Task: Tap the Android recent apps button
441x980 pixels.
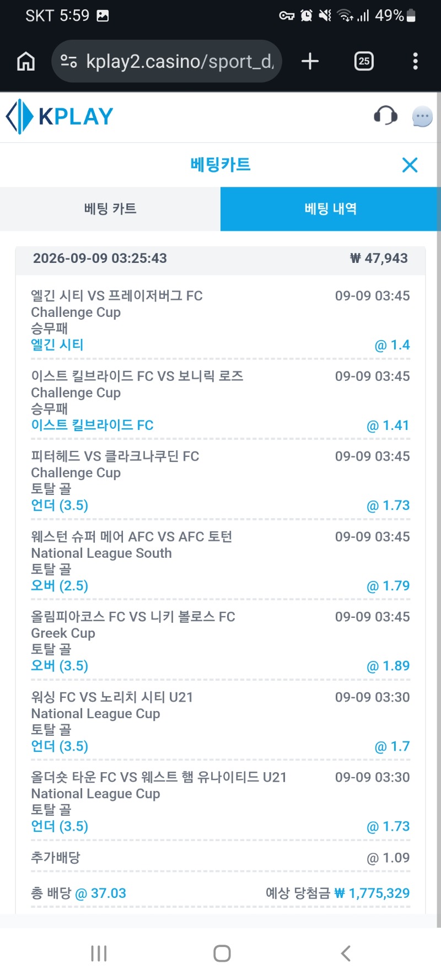Action: pos(99,954)
